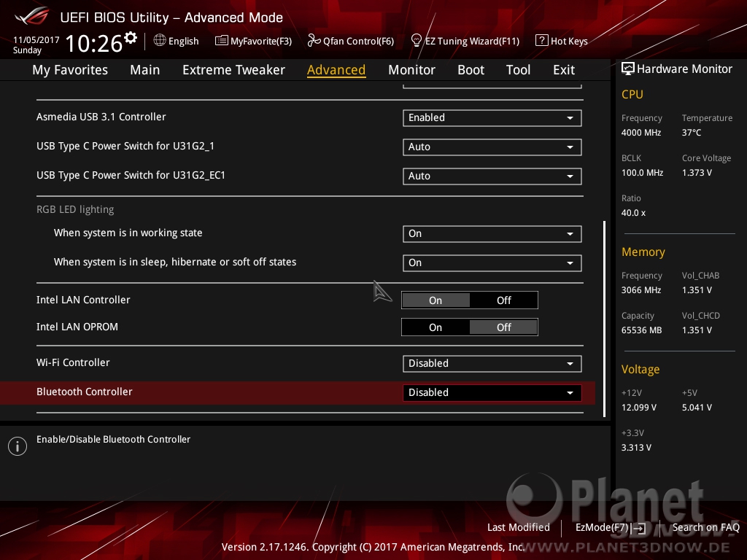Image resolution: width=747 pixels, height=560 pixels.
Task: Select the Advanced tab
Action: (336, 70)
